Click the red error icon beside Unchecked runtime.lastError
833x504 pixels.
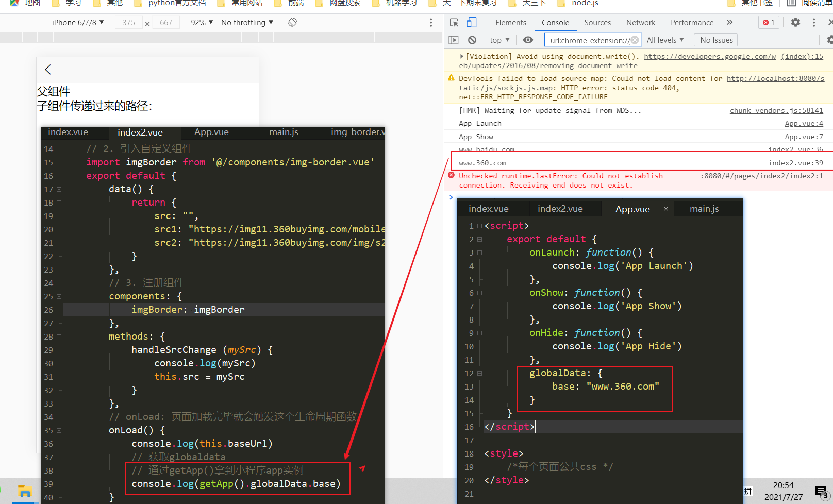pos(451,175)
